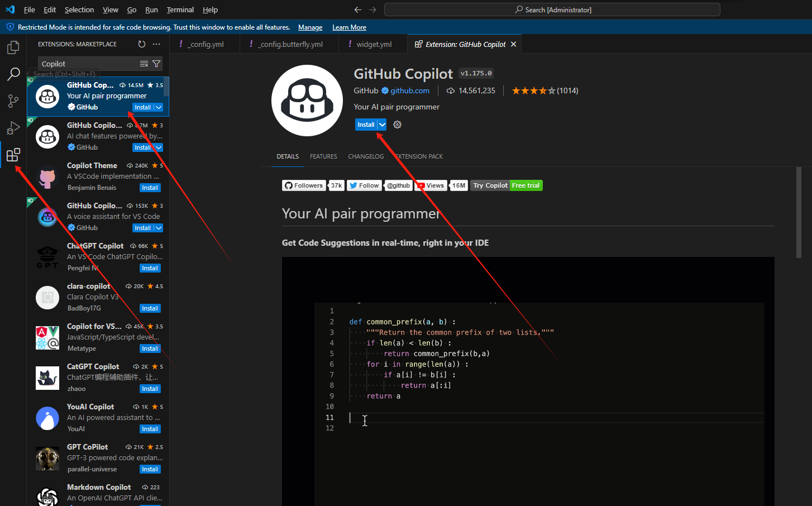
Task: Click the ChatGPT Copilot extension icon
Action: click(x=47, y=257)
